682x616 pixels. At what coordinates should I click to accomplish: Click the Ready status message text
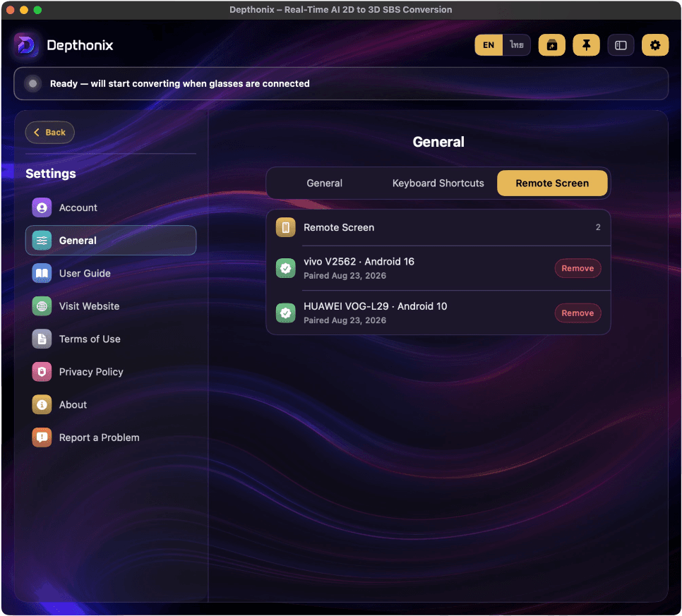tap(179, 83)
